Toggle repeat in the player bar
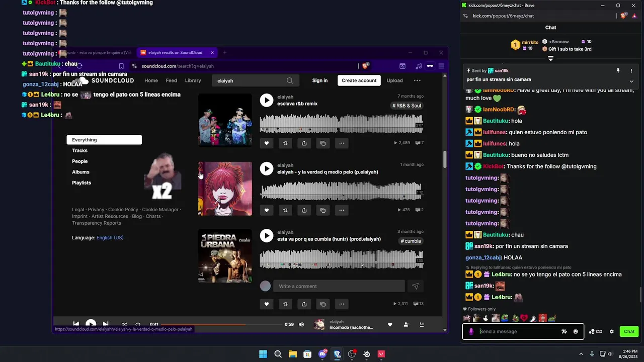Image resolution: width=644 pixels, height=362 pixels. [x=138, y=324]
